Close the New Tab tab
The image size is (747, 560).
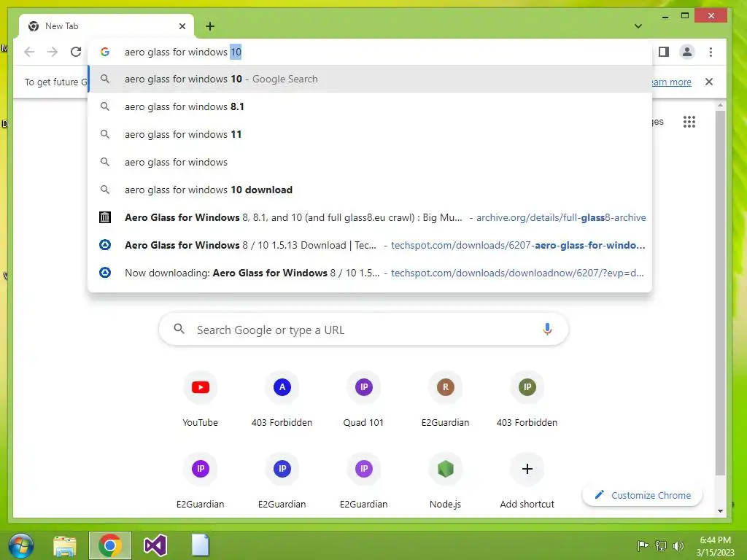coord(182,26)
